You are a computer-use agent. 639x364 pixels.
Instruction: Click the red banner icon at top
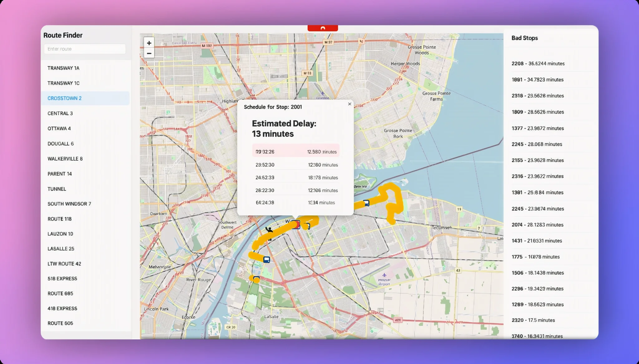pyautogui.click(x=323, y=28)
